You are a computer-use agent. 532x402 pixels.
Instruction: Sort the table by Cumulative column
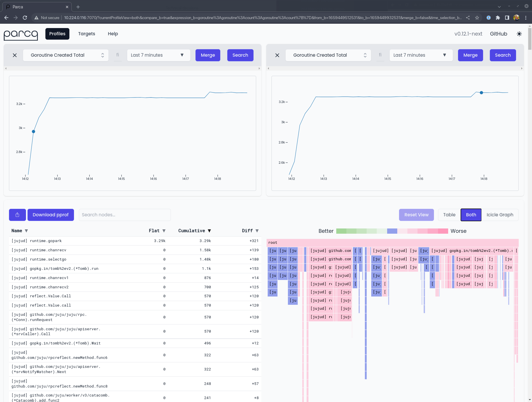tap(194, 231)
